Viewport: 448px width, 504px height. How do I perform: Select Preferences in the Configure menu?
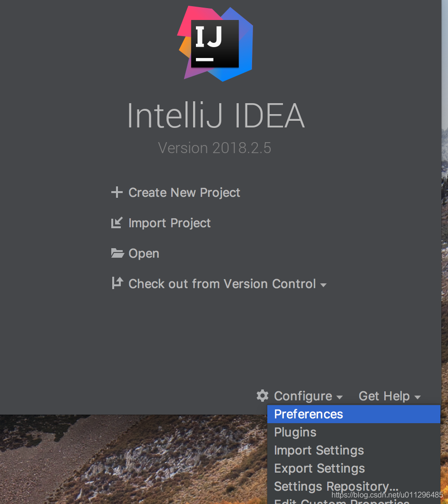(x=353, y=414)
